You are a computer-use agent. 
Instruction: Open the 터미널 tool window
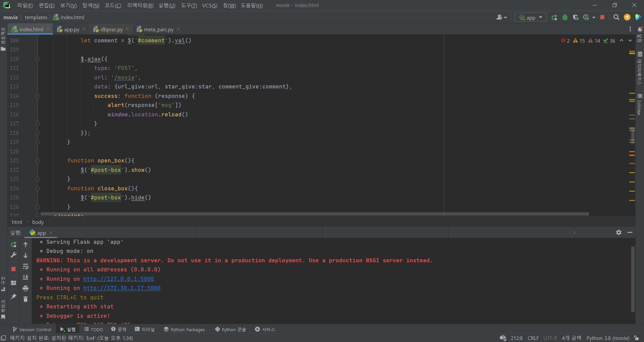coord(145,330)
